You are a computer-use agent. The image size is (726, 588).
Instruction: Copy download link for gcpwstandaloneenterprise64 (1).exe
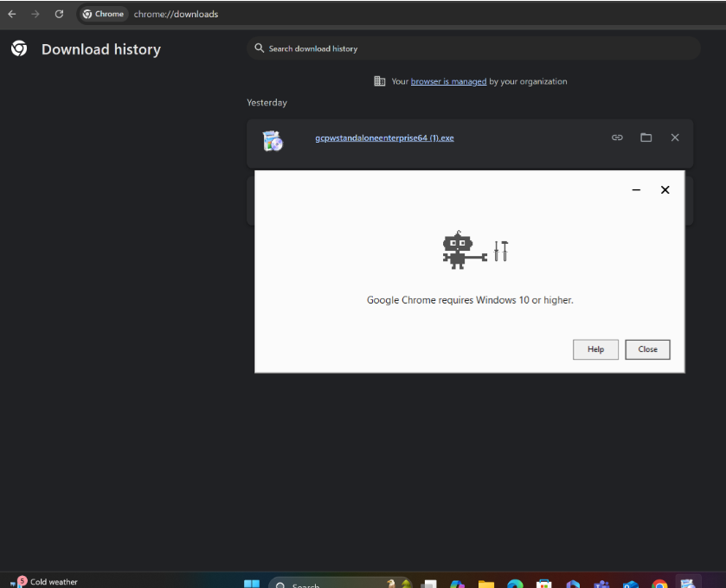617,137
